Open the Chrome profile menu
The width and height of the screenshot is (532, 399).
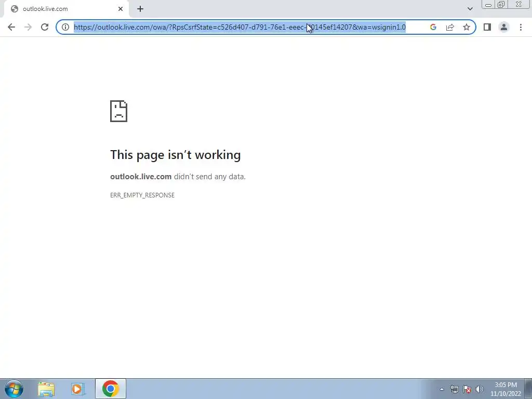(x=504, y=27)
